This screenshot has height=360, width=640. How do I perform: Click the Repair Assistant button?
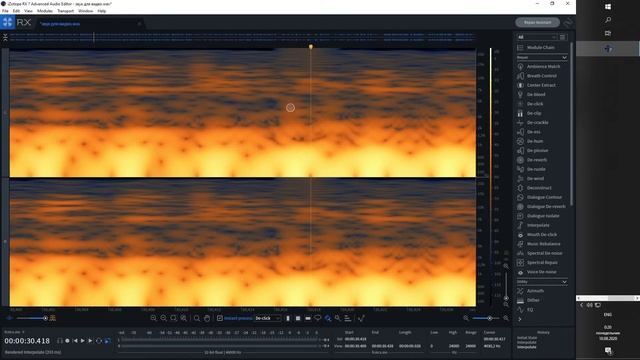(x=537, y=22)
